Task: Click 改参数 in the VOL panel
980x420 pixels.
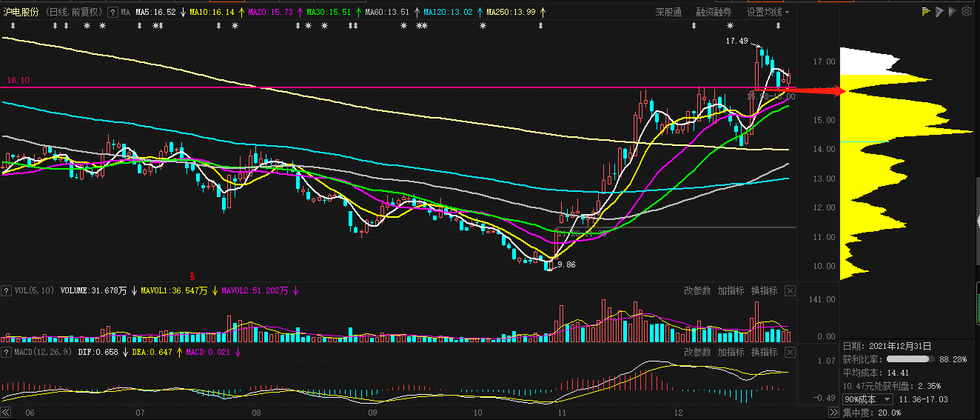Action: tap(697, 291)
